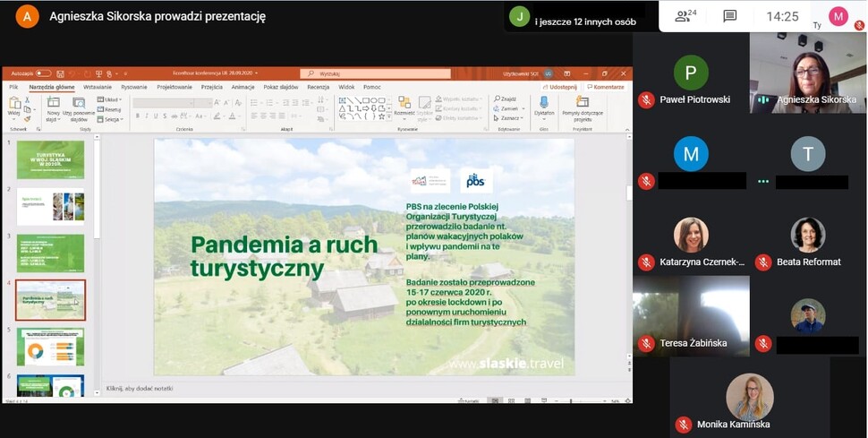Open the Szybkie style dropdown
This screenshot has height=438, width=868.
click(x=424, y=108)
